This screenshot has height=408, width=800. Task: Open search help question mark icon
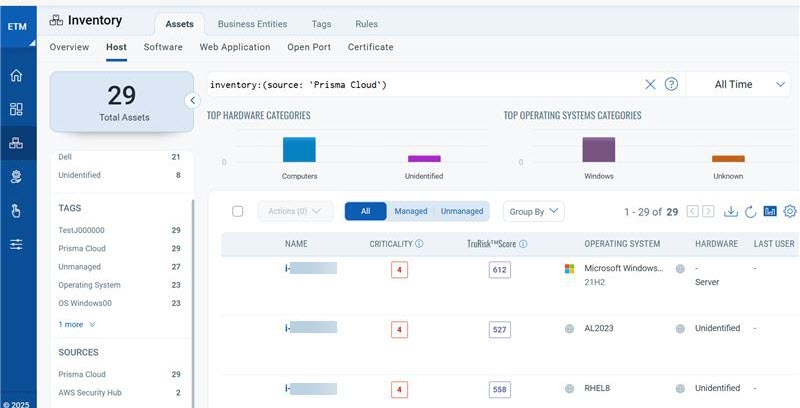[671, 85]
